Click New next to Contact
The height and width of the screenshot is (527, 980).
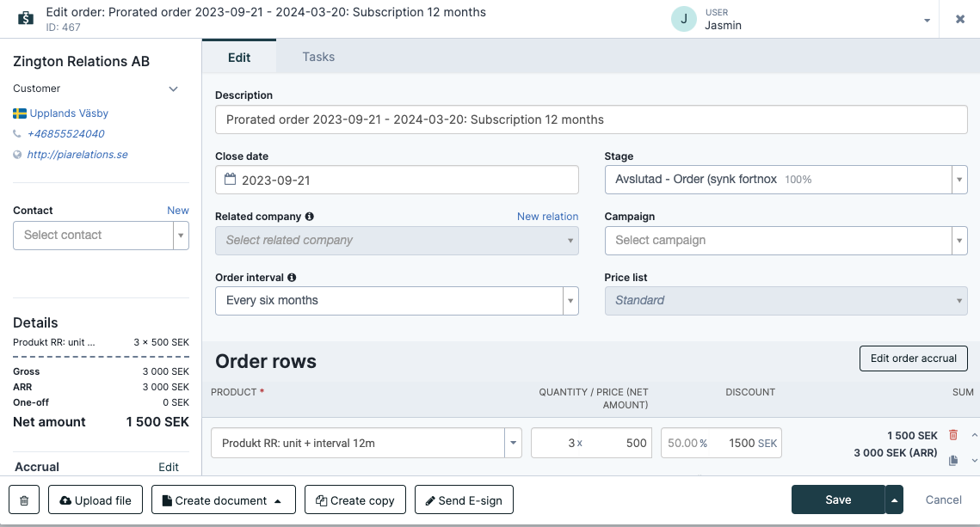coord(177,211)
